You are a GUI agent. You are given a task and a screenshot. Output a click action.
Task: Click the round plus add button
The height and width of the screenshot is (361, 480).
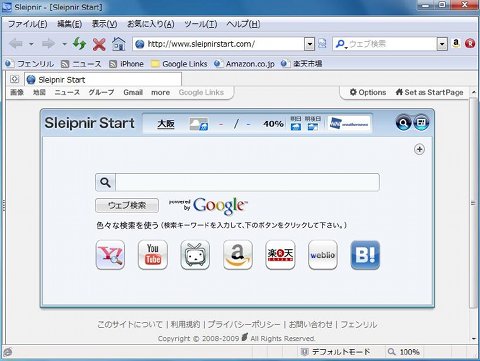[x=419, y=149]
